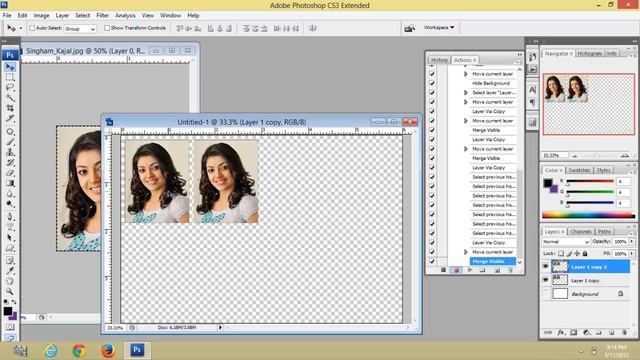Toggle checkmark for Select layer step
Image resolution: width=640 pixels, height=360 pixels.
click(432, 93)
